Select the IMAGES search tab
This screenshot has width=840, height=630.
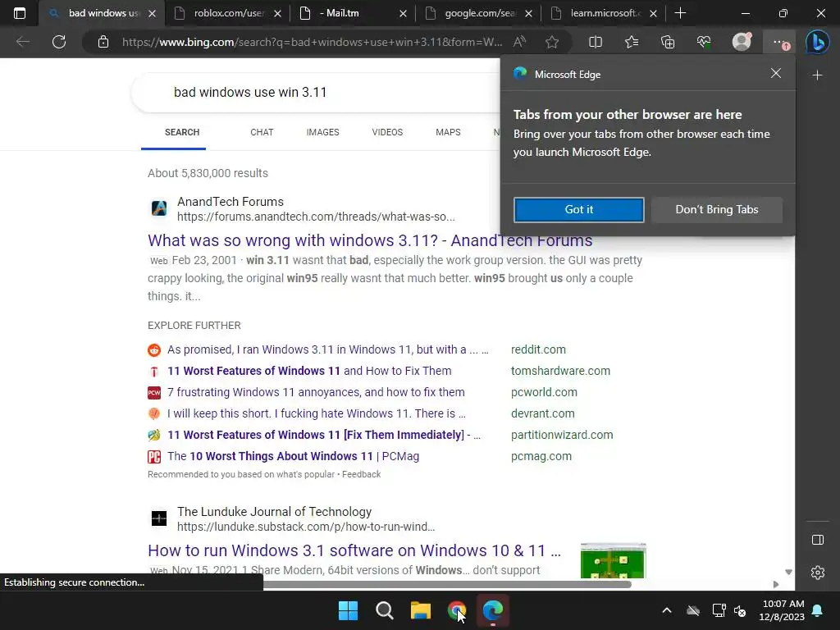tap(322, 132)
